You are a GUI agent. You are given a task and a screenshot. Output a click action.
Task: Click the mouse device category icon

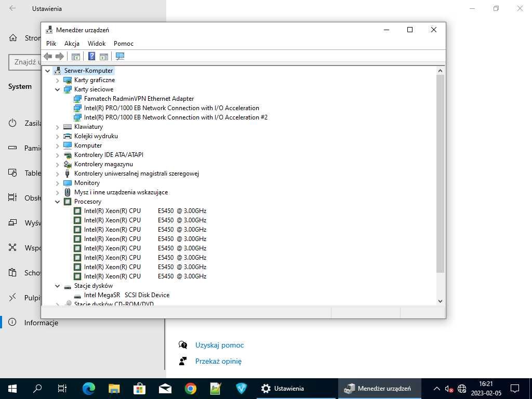pos(68,192)
